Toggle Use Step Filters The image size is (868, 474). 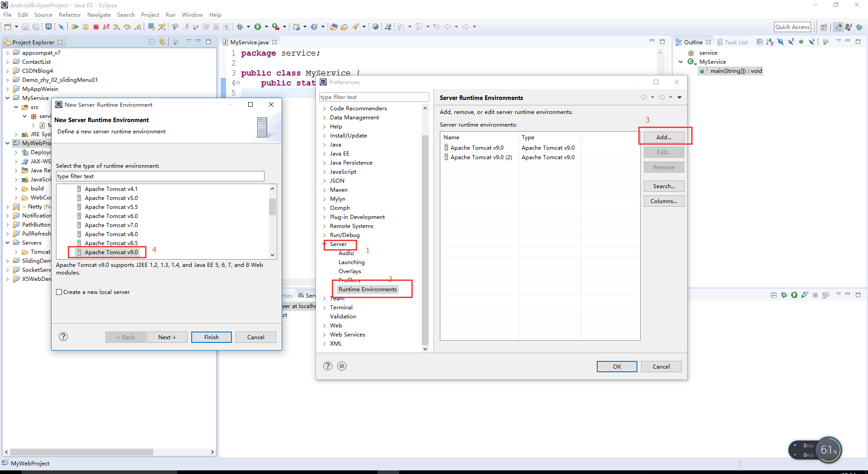tap(161, 27)
